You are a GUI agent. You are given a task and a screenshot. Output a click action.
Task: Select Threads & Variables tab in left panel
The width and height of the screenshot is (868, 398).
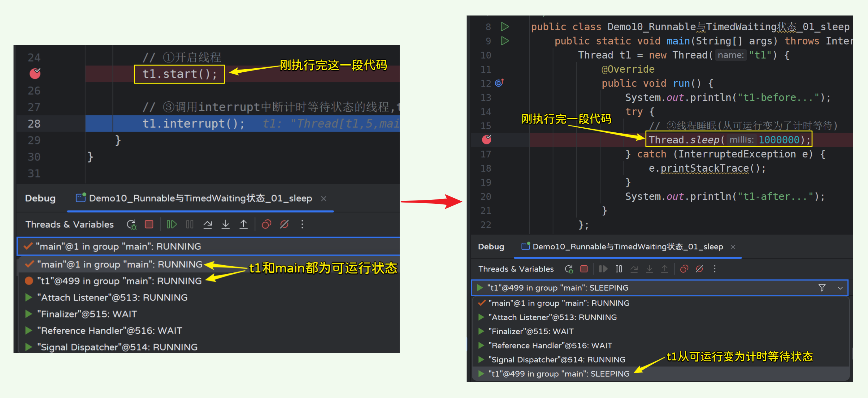click(x=69, y=224)
